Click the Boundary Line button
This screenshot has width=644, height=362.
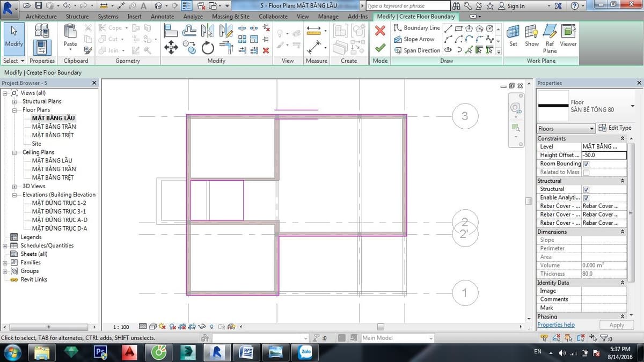(417, 28)
